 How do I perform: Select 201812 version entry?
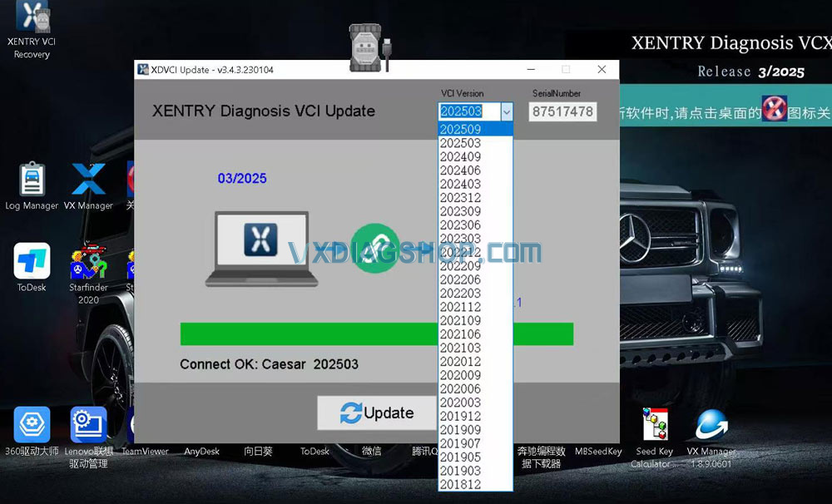point(475,484)
